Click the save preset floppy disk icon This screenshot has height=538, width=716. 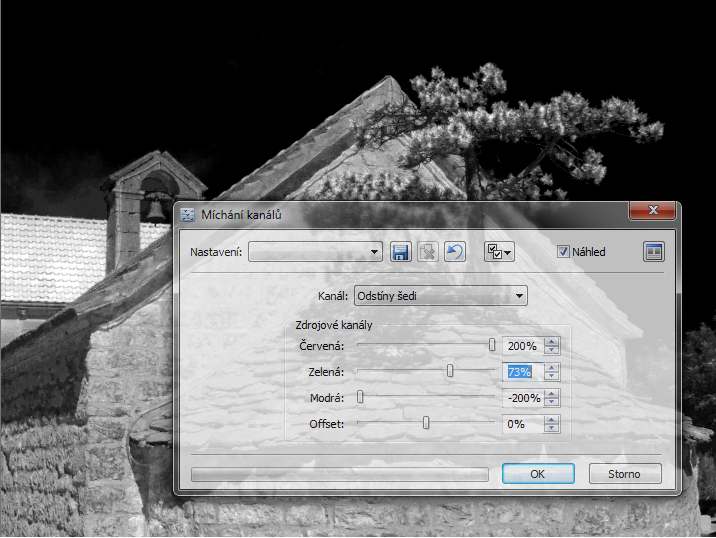(401, 252)
